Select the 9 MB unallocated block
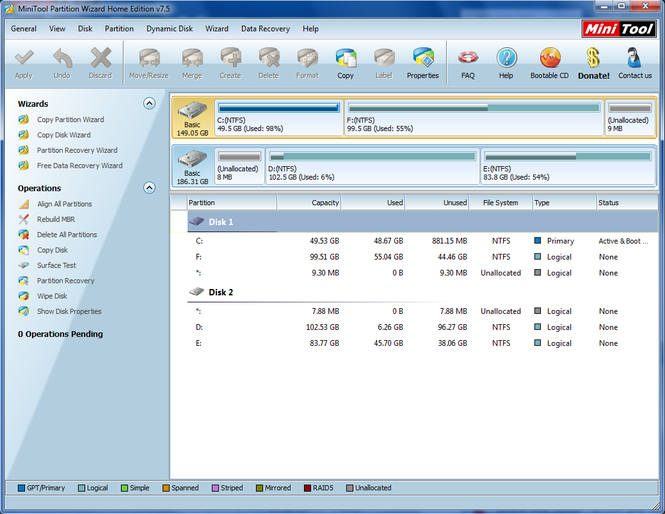The image size is (665, 514). (x=630, y=117)
